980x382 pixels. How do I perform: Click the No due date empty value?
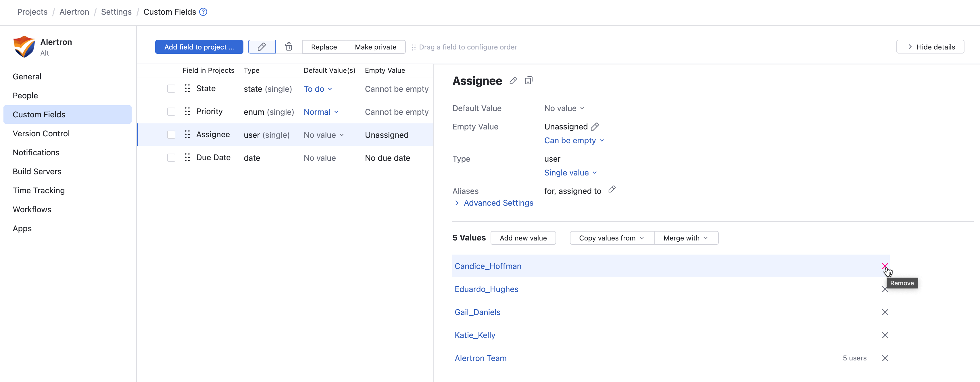[x=387, y=158]
